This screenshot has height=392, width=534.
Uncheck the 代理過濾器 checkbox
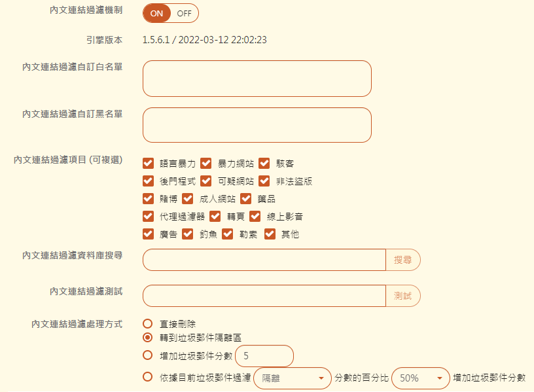pos(148,216)
